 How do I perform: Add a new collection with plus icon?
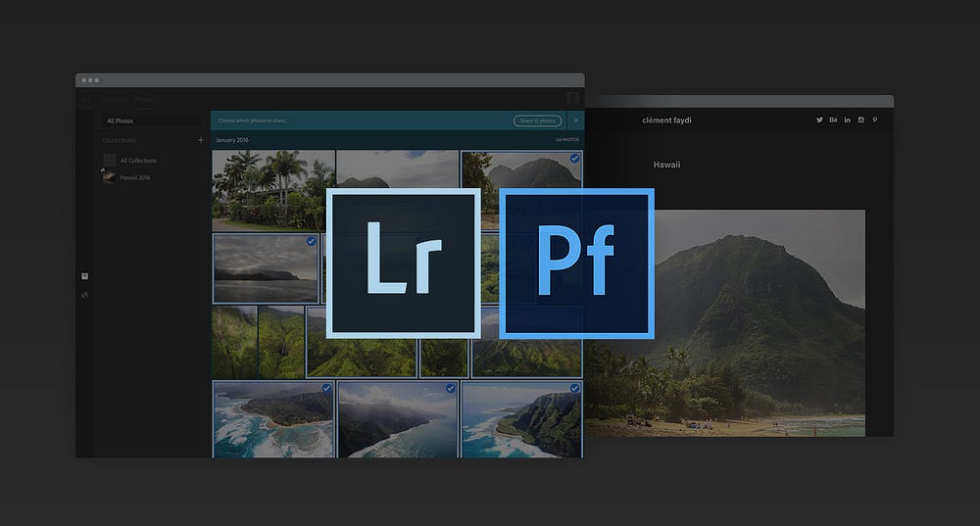point(201,140)
